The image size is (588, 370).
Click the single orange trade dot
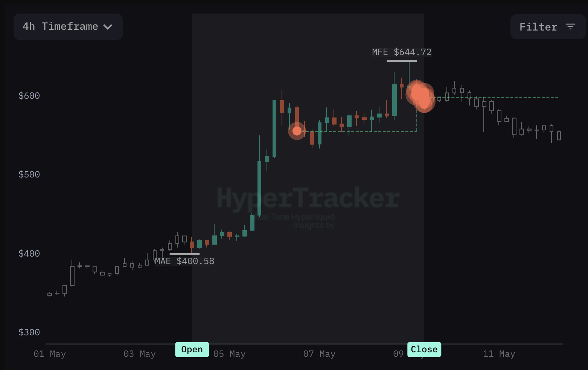[297, 131]
